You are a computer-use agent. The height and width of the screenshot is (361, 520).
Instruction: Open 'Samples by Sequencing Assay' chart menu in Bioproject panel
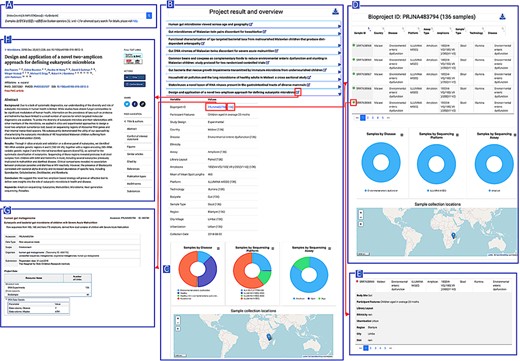515,135
